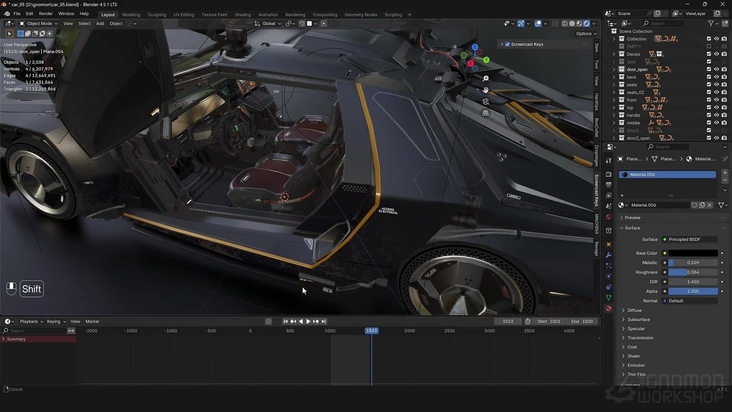Click the Blender logo menu icon
The image size is (732, 412).
tap(7, 14)
